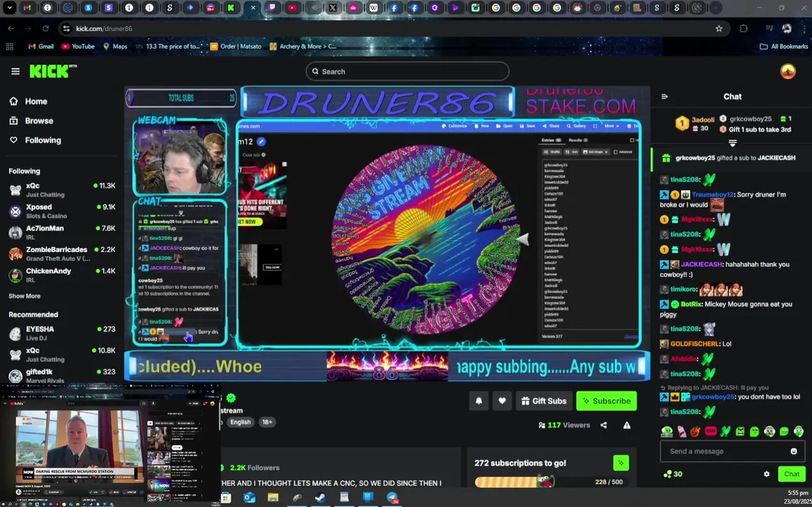Open Following in Kick sidebar
This screenshot has width=812, height=507.
(36, 140)
